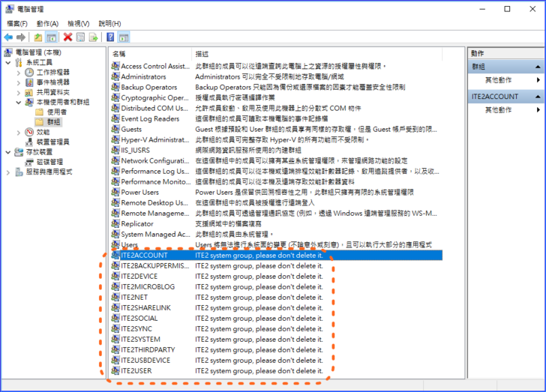The image size is (546, 392).
Task: Click the 磁碟管理 tree icon
Action: click(29, 162)
